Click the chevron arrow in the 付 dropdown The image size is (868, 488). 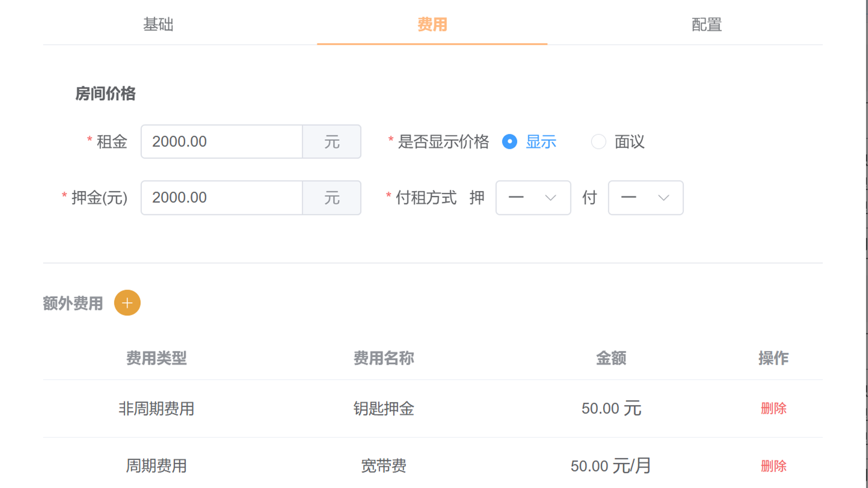[663, 198]
